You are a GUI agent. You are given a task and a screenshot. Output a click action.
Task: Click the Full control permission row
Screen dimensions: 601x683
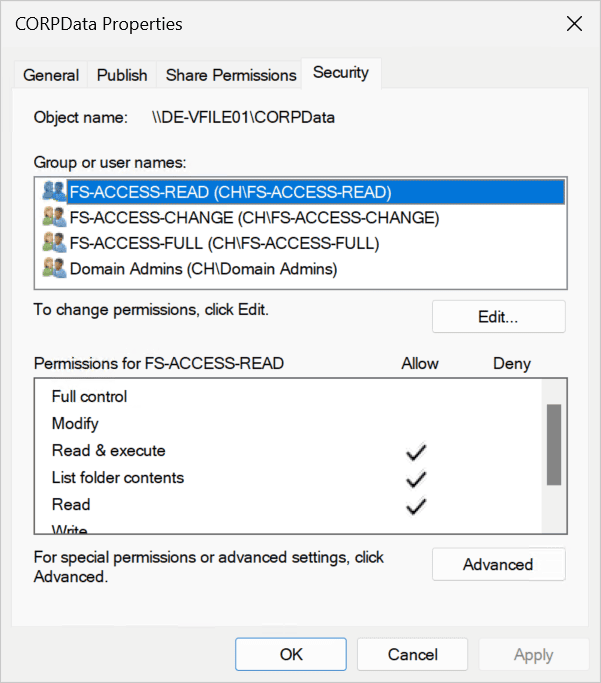point(90,397)
